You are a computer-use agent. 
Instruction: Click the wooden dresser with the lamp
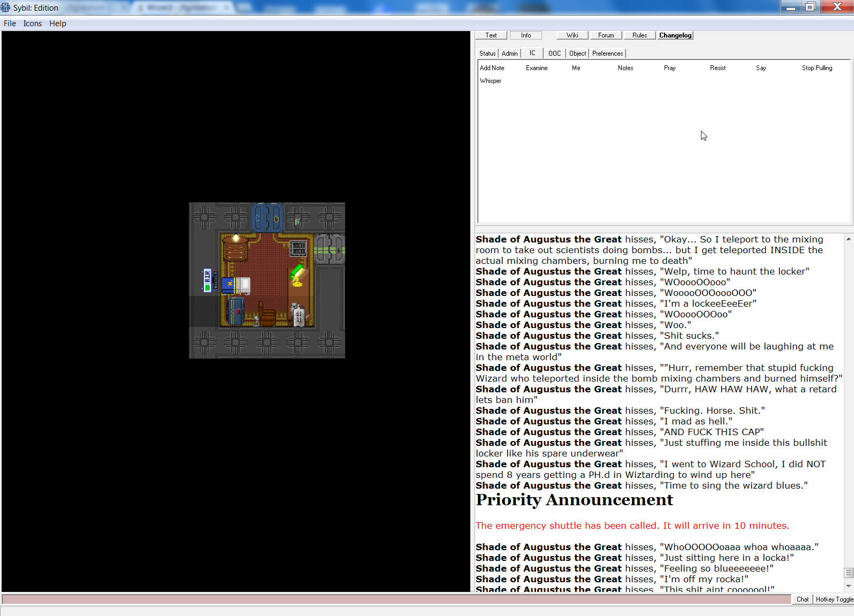point(235,248)
